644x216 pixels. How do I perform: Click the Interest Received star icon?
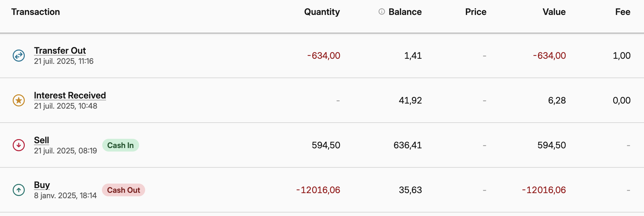[19, 100]
